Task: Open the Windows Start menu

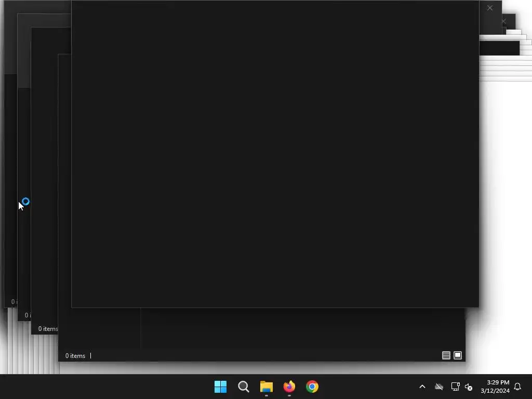Action: pos(220,387)
